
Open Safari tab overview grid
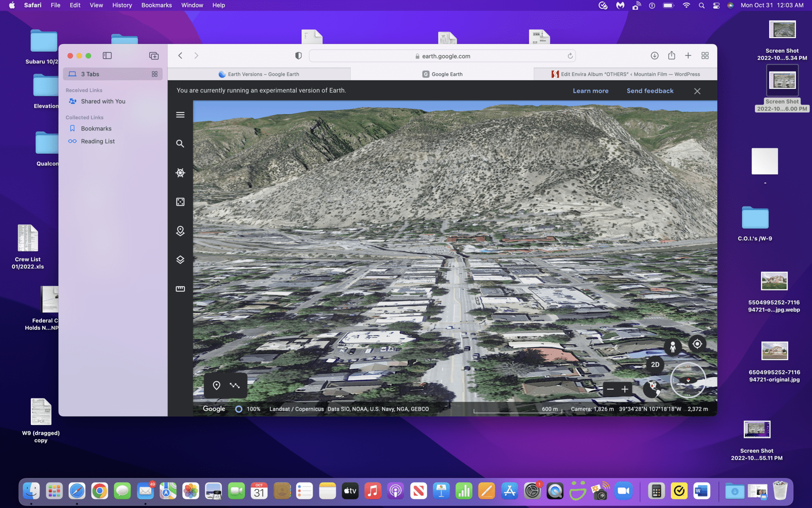[x=705, y=55]
